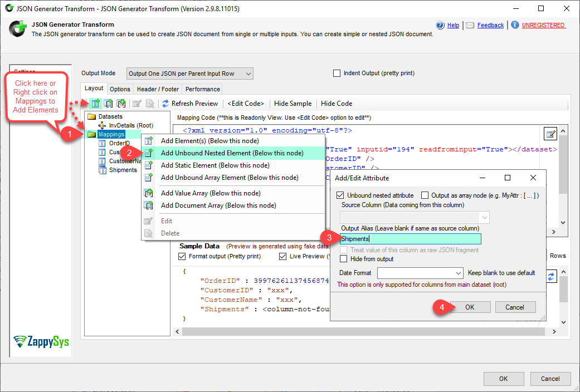The width and height of the screenshot is (580, 392).
Task: Enable Output as array node checkbox
Action: click(425, 195)
